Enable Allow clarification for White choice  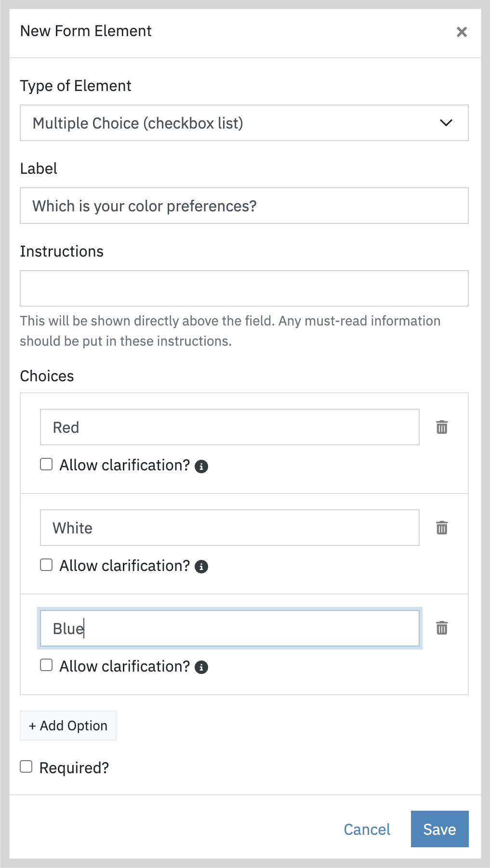click(x=46, y=565)
